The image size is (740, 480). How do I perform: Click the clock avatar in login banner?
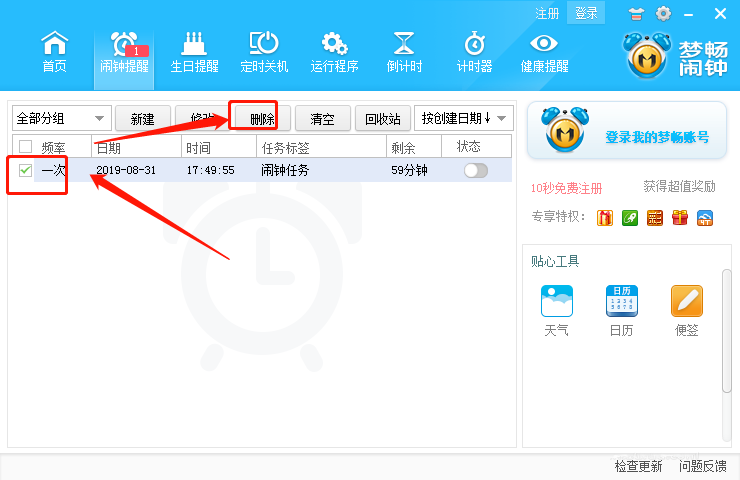pyautogui.click(x=565, y=130)
